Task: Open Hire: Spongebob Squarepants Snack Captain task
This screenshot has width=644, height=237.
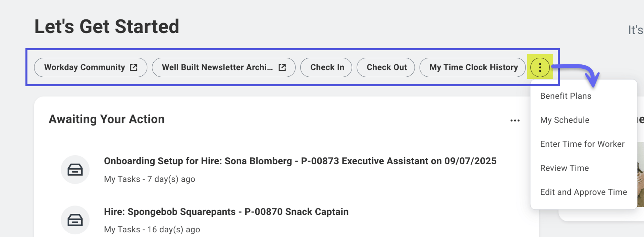Action: click(x=226, y=212)
